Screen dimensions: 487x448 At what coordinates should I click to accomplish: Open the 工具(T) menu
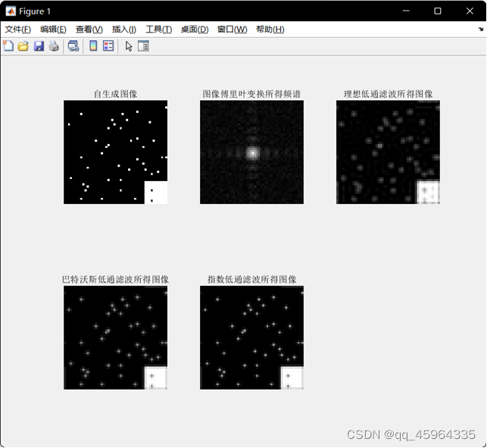(x=159, y=30)
